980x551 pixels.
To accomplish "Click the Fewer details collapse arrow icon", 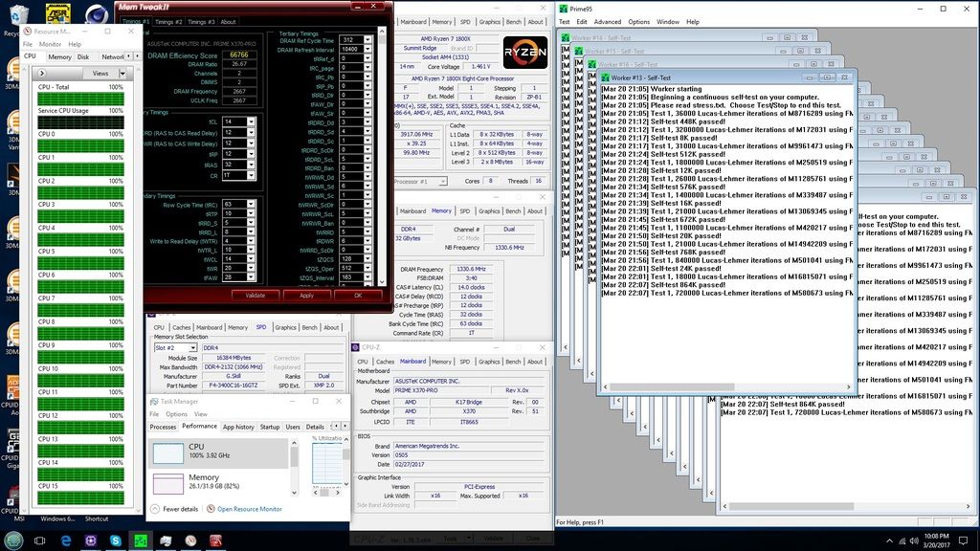I will pyautogui.click(x=155, y=509).
